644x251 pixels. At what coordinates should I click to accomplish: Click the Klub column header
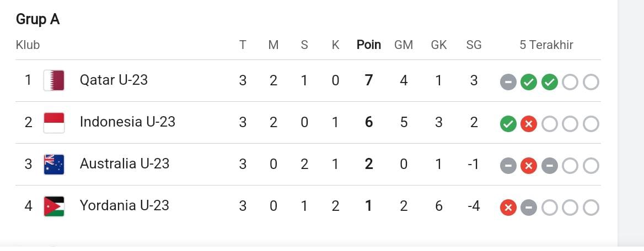(28, 45)
